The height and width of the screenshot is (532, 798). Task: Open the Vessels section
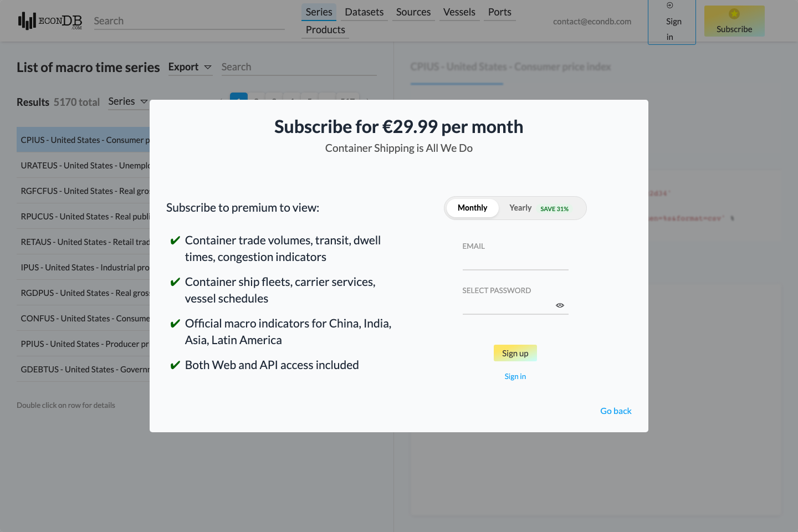point(459,12)
